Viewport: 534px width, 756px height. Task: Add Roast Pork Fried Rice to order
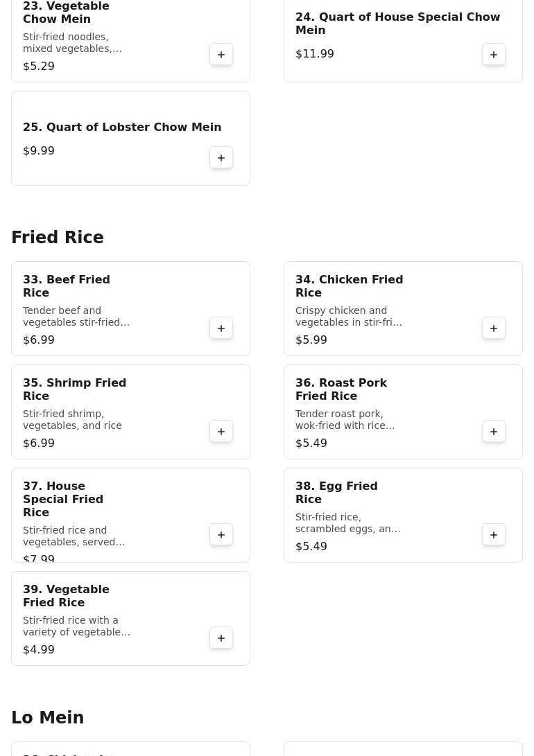click(x=494, y=432)
